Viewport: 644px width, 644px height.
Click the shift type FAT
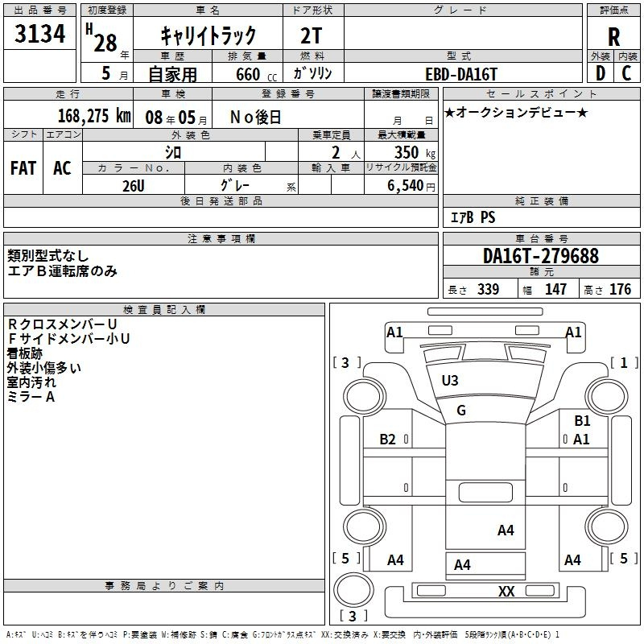click(x=23, y=168)
